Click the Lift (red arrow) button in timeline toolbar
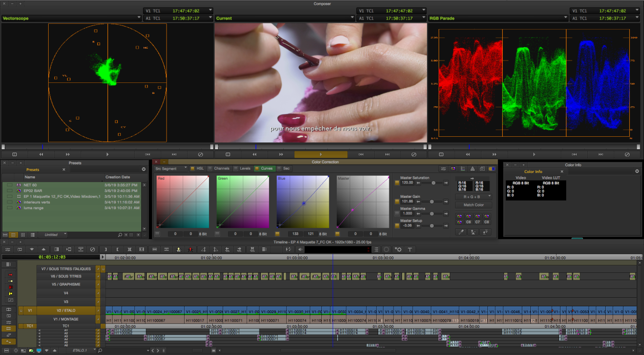The image size is (644, 355). (190, 249)
